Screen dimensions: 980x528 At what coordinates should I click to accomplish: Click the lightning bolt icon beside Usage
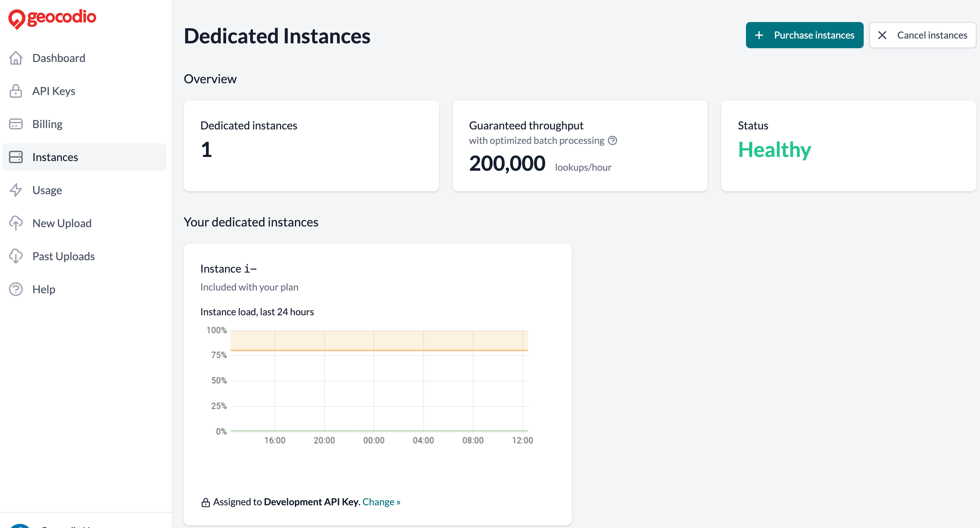click(x=15, y=190)
